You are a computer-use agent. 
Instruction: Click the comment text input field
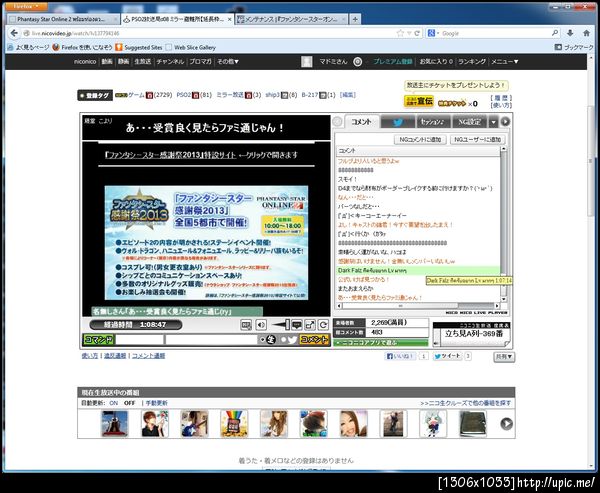tap(211, 339)
